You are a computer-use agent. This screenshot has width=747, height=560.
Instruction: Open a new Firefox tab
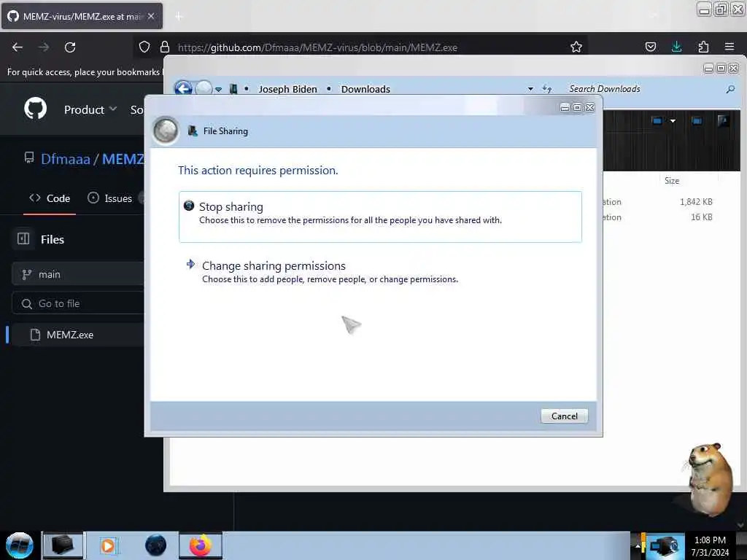click(179, 17)
